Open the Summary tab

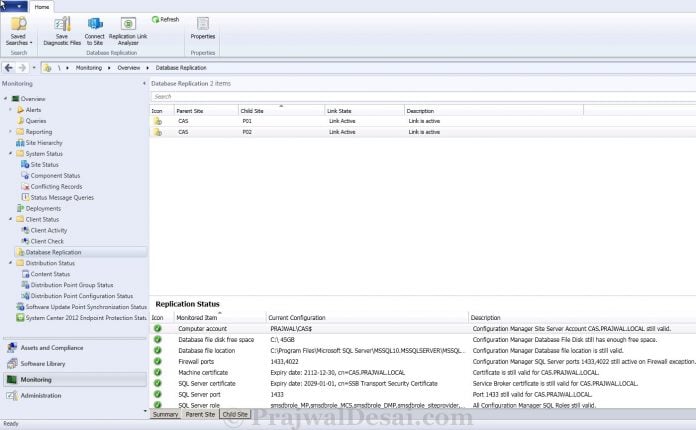click(x=166, y=414)
